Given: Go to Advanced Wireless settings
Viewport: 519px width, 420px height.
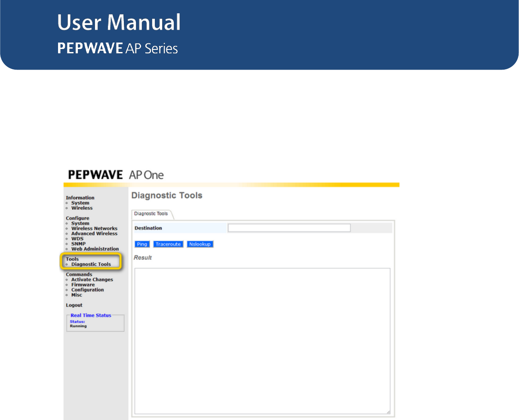Looking at the screenshot, I should tap(94, 234).
